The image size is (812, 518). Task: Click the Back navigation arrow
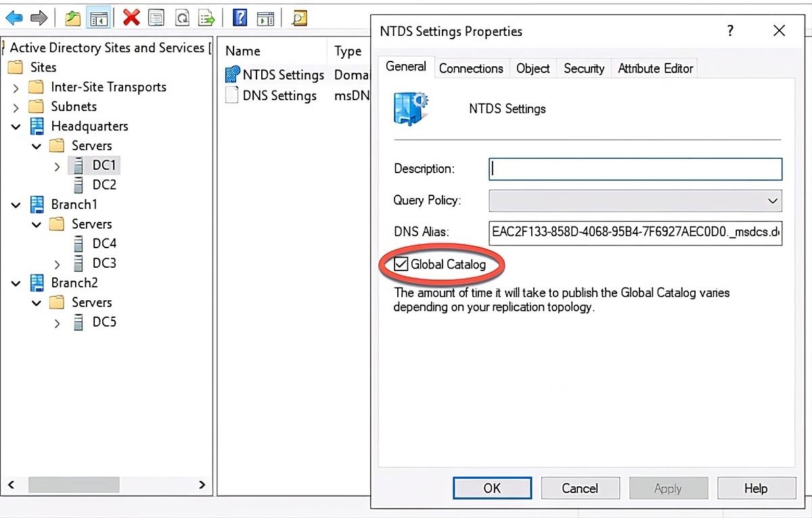tap(15, 17)
